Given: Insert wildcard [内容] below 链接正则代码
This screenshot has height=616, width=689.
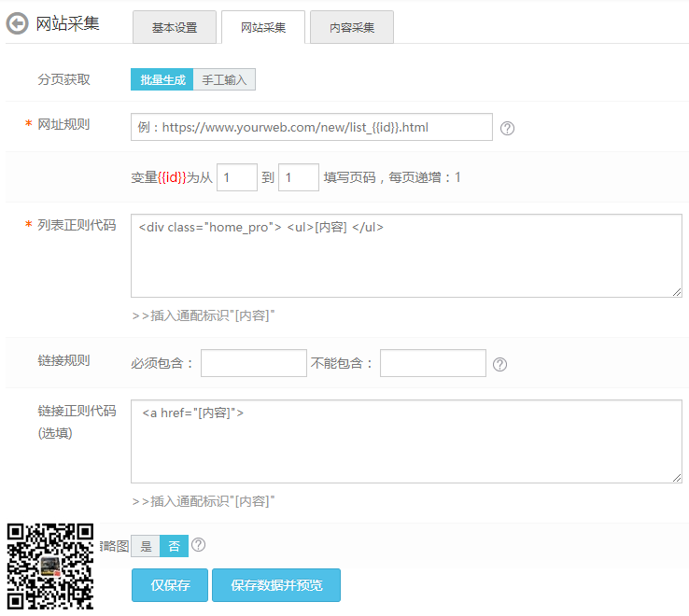Looking at the screenshot, I should [x=204, y=501].
